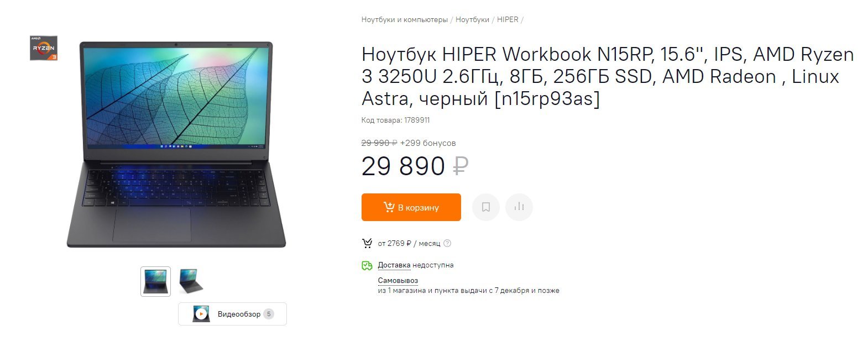Click the +299 бонусов text
Screen dimensions: 868x341
[x=428, y=143]
